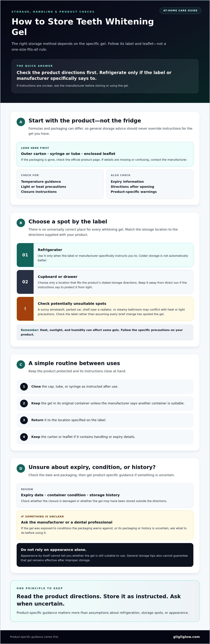Click the Do not rely on appearance banner

tap(105, 555)
